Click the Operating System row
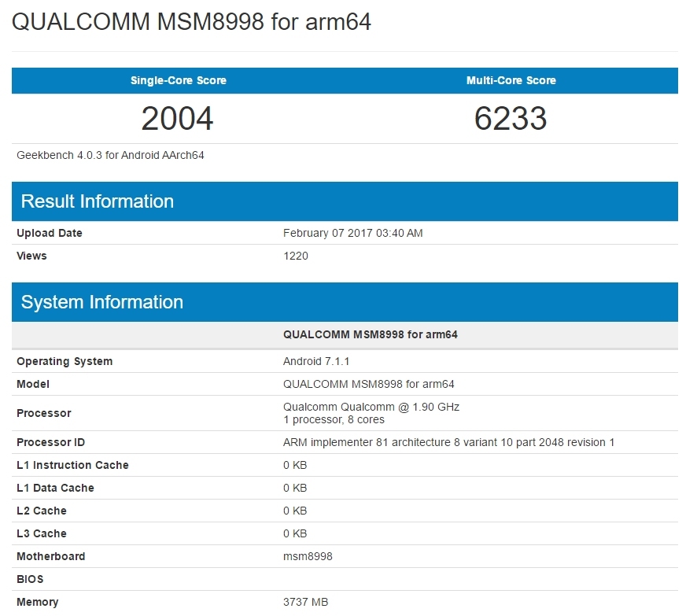686x616 pixels. click(x=65, y=361)
